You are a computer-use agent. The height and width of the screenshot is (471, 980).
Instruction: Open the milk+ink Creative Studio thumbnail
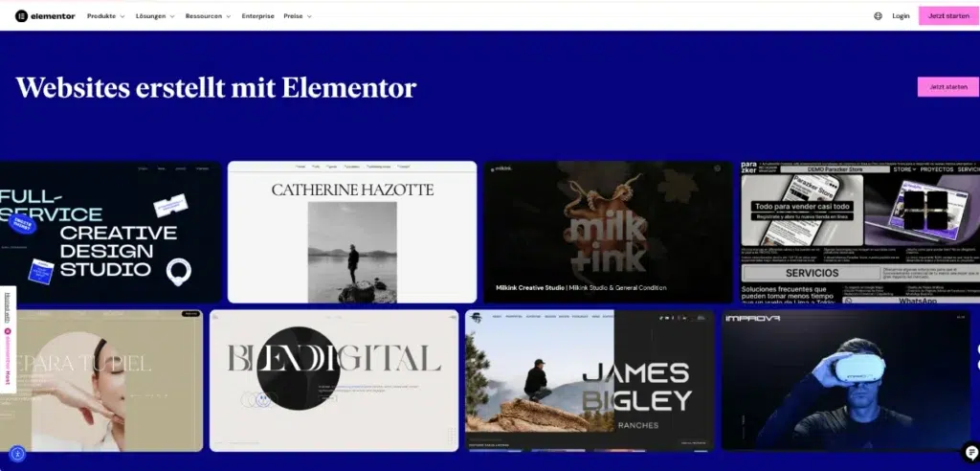coord(608,232)
